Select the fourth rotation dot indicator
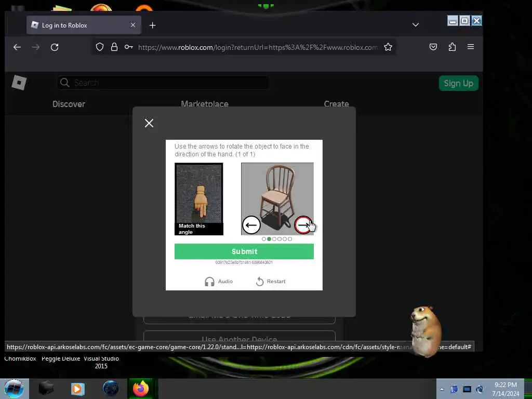Image resolution: width=532 pixels, height=399 pixels. (279, 239)
